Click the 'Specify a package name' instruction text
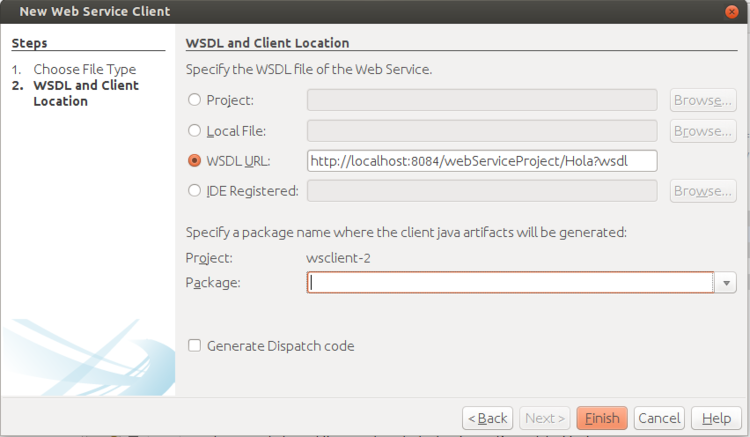The width and height of the screenshot is (750, 437). coord(406,232)
